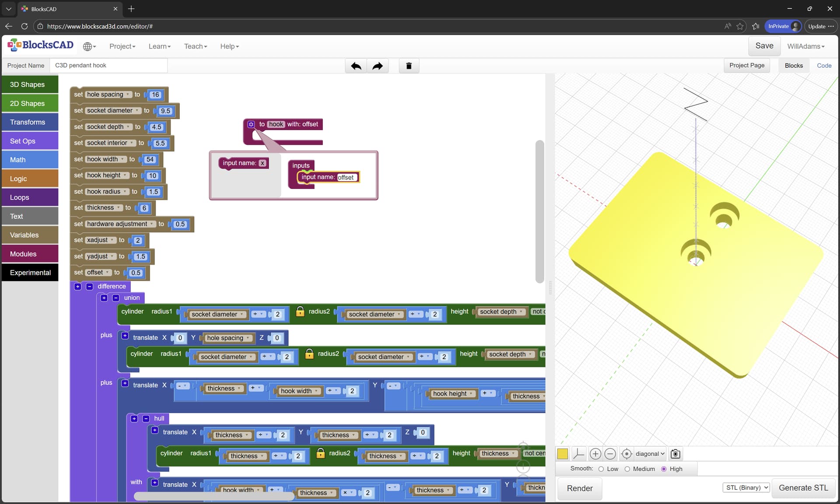Click the reset view target icon
Viewport: 840px width, 504px height.
(x=626, y=454)
